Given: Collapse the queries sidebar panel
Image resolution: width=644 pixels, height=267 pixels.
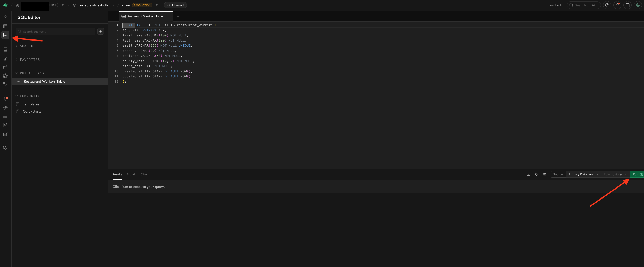Looking at the screenshot, I should point(114,16).
